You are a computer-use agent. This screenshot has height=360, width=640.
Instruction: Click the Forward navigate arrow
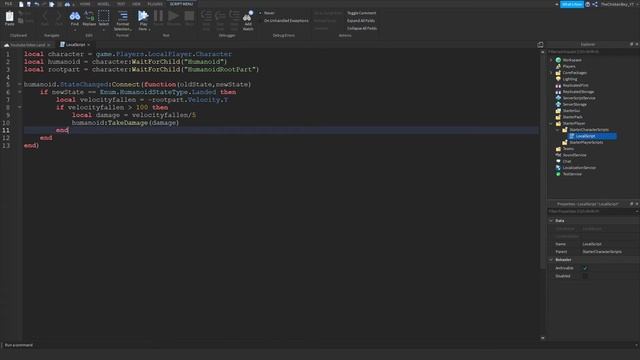59,16
